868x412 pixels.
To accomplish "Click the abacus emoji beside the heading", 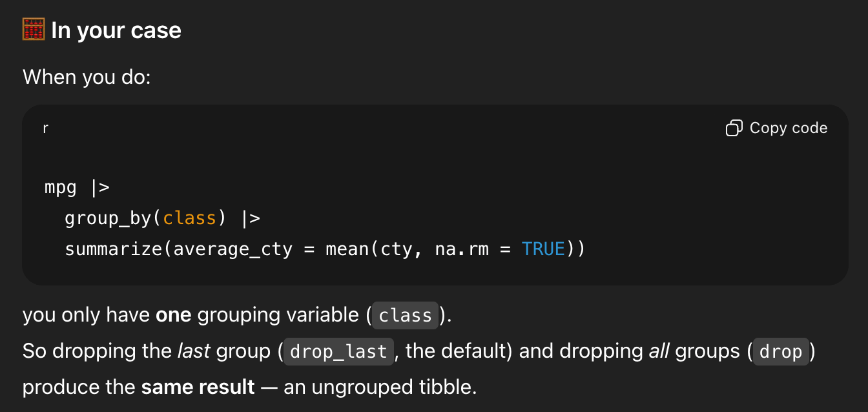I will [34, 30].
